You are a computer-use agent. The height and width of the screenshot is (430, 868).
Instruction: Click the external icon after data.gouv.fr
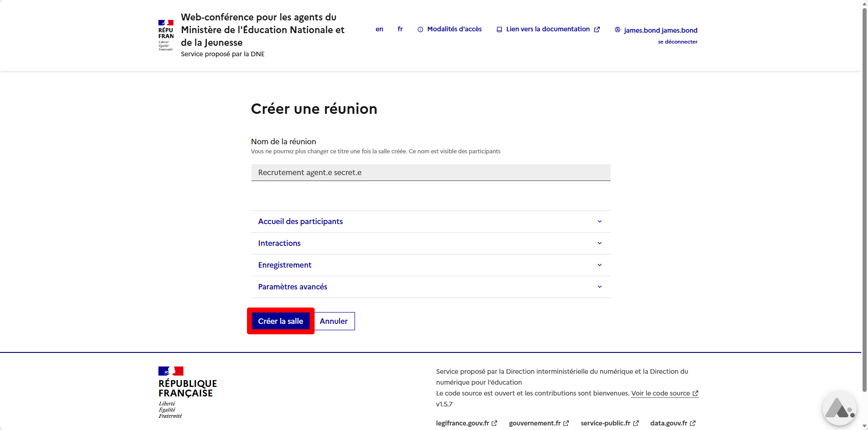click(x=693, y=423)
